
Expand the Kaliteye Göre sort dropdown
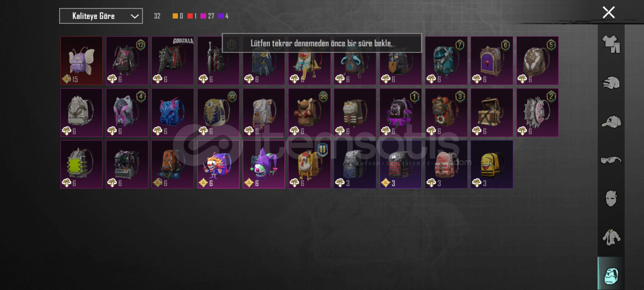click(x=101, y=16)
